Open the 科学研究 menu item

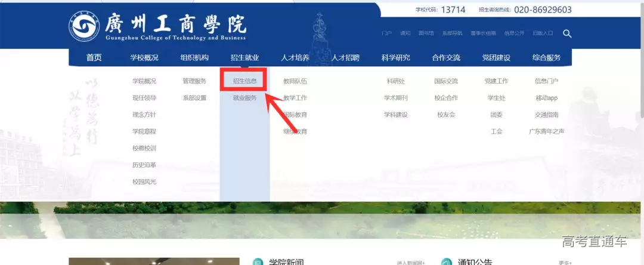(x=396, y=58)
